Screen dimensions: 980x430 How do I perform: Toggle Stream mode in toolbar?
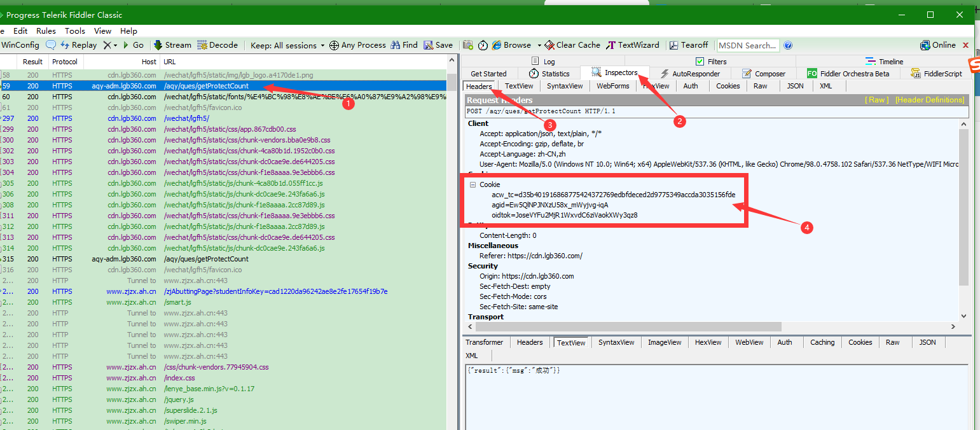(x=172, y=45)
